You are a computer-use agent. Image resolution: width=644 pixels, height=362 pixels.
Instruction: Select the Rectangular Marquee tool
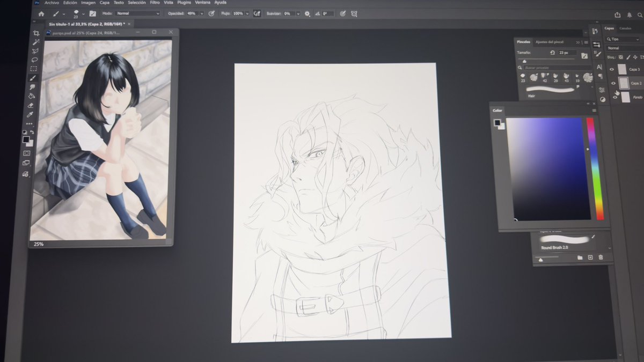pyautogui.click(x=34, y=69)
